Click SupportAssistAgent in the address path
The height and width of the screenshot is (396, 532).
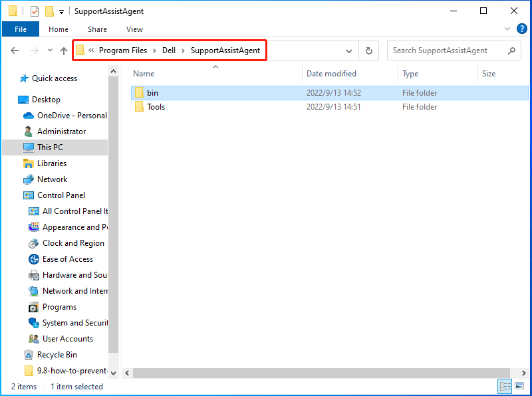pyautogui.click(x=225, y=50)
